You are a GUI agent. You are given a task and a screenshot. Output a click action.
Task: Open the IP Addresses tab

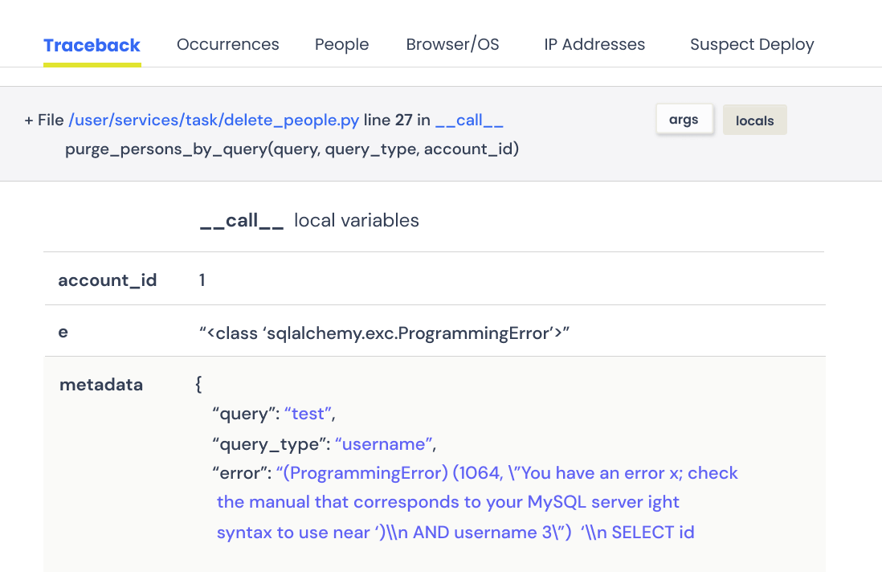click(594, 44)
